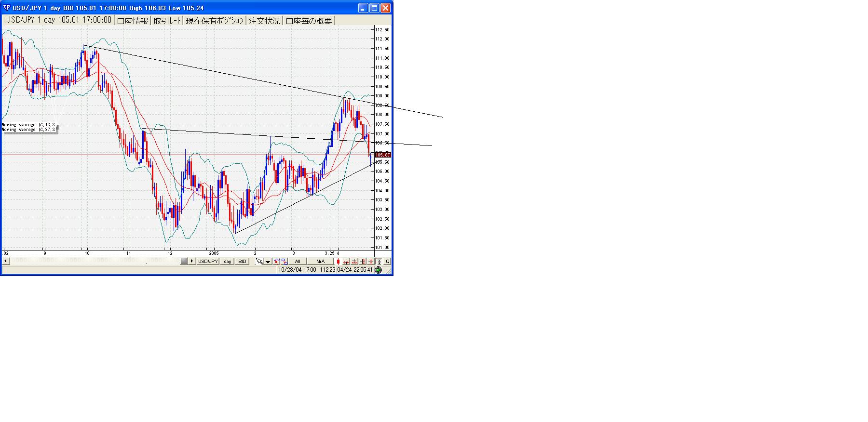Viewport: 868px width, 422px height.
Task: Click the 10/28/04 17:00 status bar text
Action: pos(298,270)
